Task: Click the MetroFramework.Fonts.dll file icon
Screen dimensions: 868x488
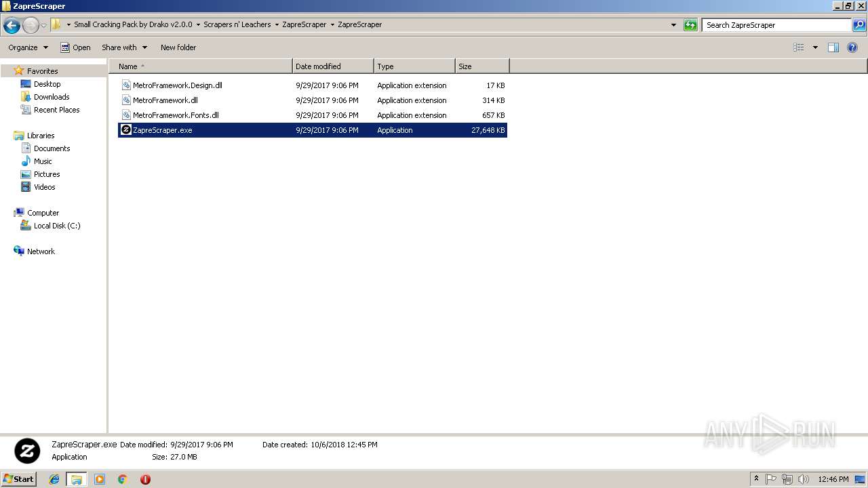Action: pos(126,115)
